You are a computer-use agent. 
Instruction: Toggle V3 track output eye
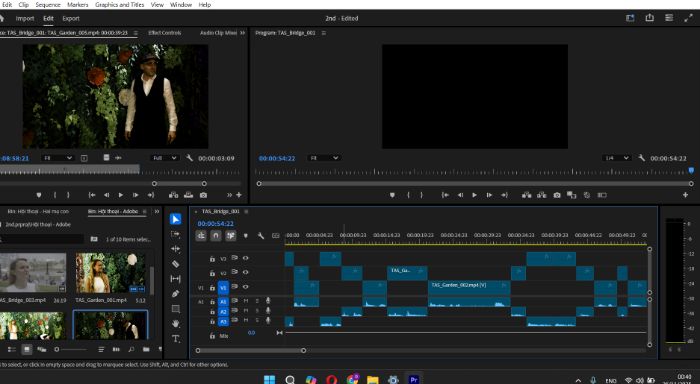click(245, 258)
